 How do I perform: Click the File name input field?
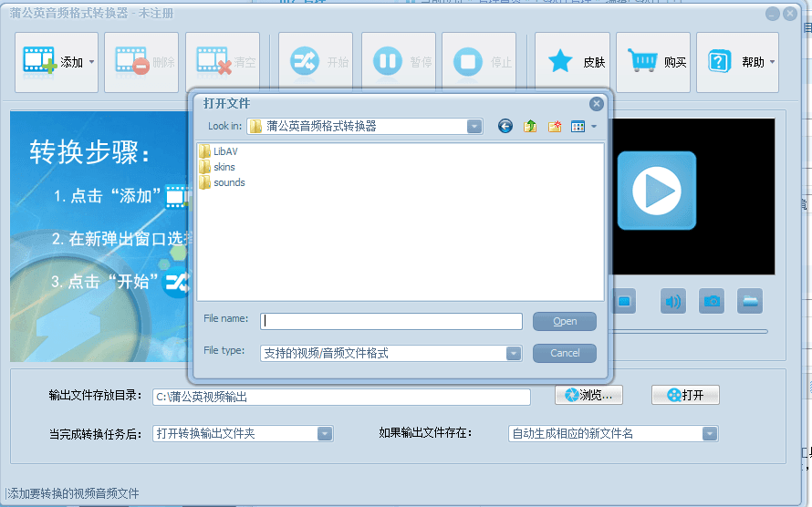391,321
